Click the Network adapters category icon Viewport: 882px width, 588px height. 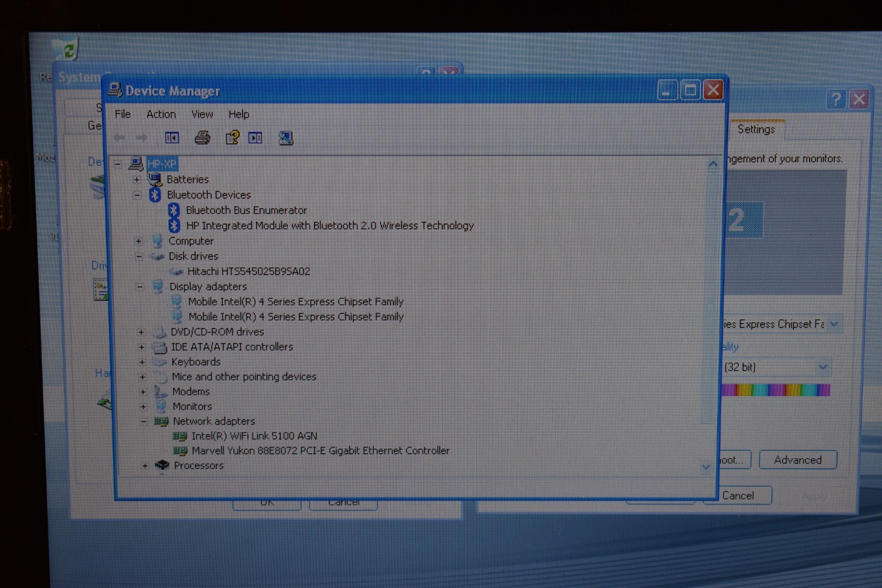(x=162, y=422)
